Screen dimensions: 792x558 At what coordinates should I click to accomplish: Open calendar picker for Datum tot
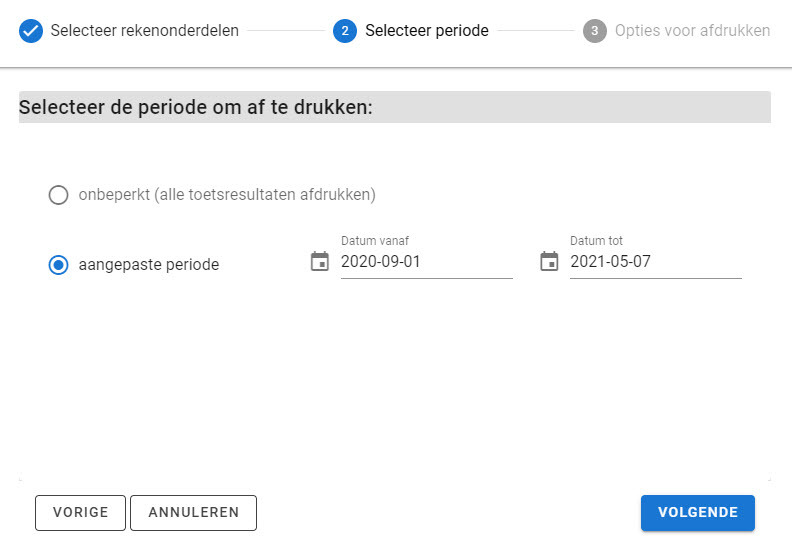(x=549, y=262)
